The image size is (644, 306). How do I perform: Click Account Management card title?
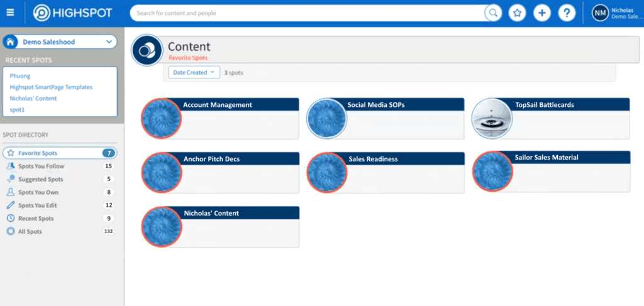pyautogui.click(x=217, y=104)
